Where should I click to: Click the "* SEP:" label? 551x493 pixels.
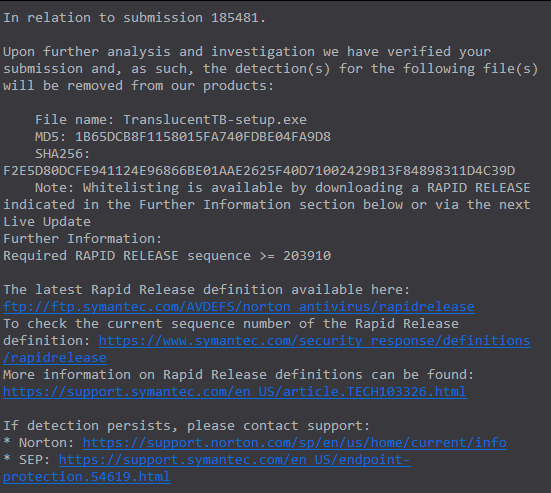coord(27,460)
